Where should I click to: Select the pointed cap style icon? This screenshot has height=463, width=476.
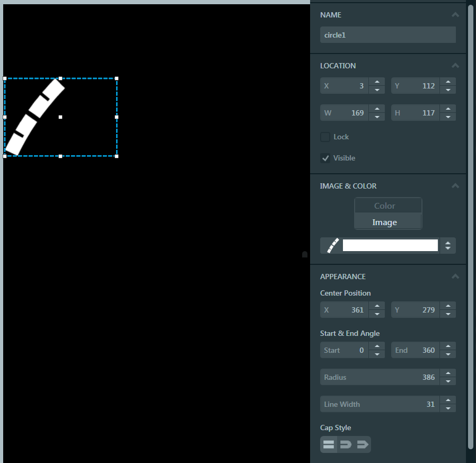pyautogui.click(x=363, y=444)
